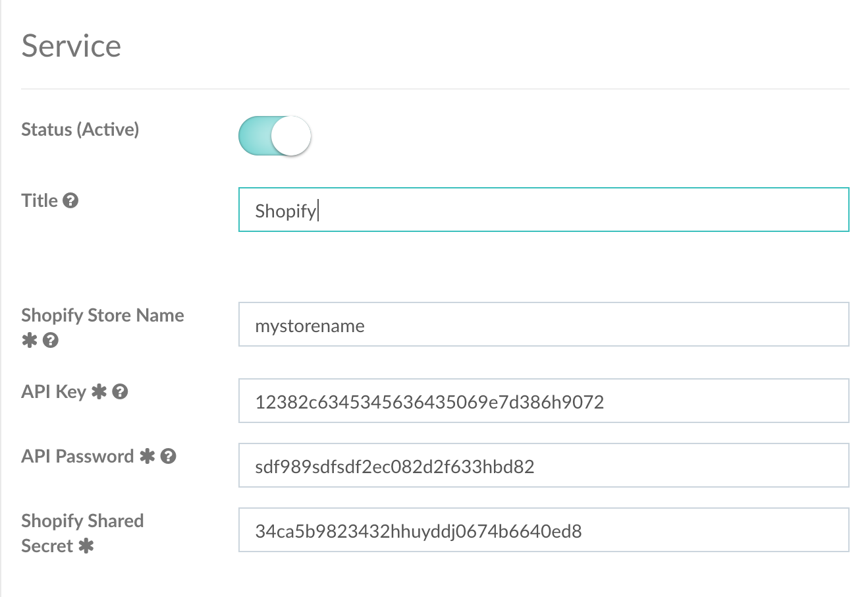Click the required asterisk under Shopify Store Name
Screen dimensions: 868x597
tap(30, 341)
